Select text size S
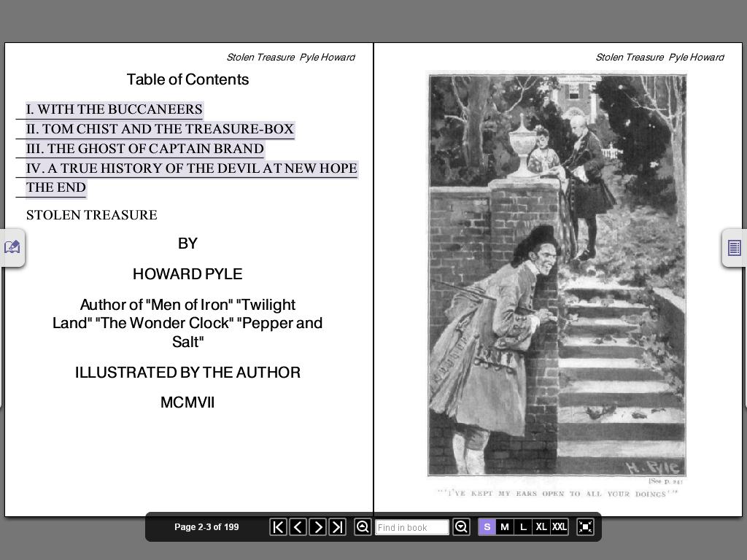Viewport: 747px width, 560px height. (x=487, y=527)
